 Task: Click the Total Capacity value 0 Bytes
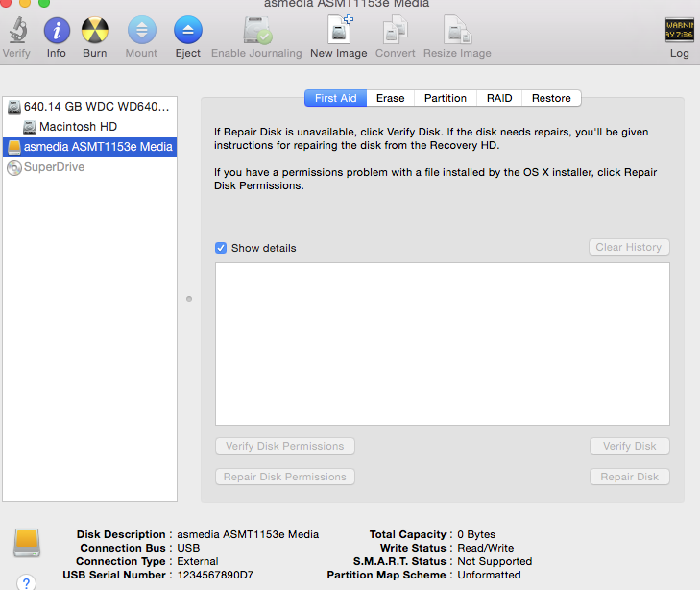click(x=476, y=534)
